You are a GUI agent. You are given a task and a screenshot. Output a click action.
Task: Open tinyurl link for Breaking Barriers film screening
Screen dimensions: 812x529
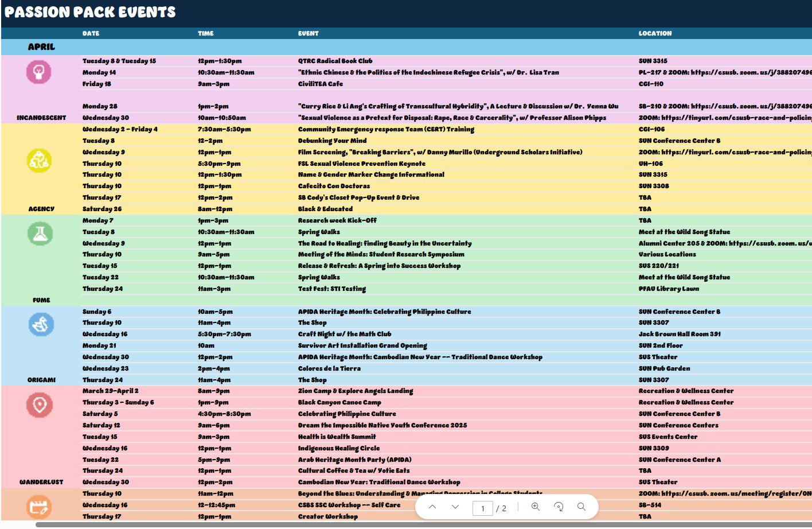[x=736, y=152]
